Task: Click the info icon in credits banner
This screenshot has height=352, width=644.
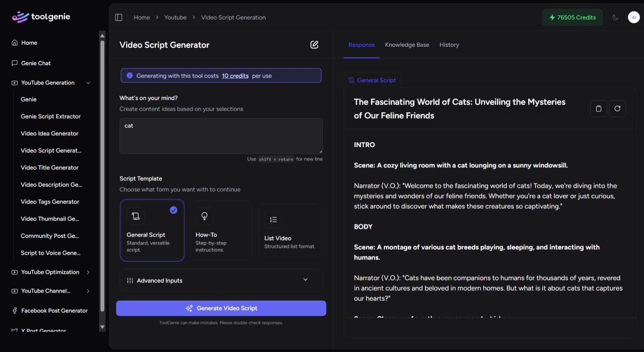Action: tap(130, 75)
